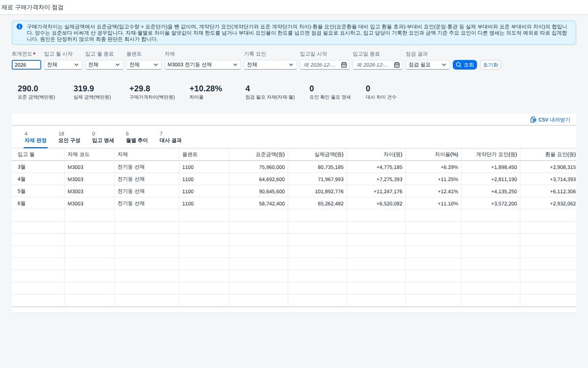Click the 319.9 실제 금액 summary value

84,89
